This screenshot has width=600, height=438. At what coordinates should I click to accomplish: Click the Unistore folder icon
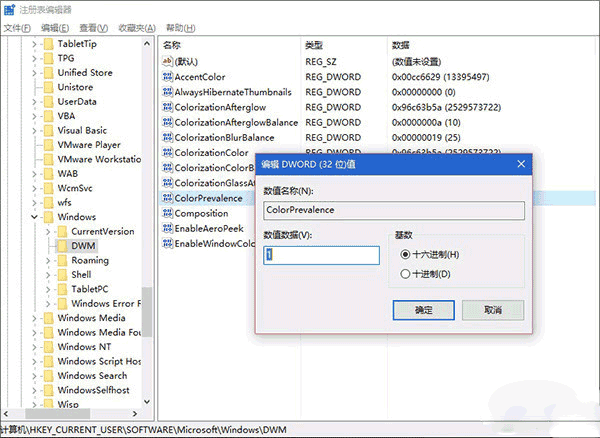pyautogui.click(x=49, y=87)
